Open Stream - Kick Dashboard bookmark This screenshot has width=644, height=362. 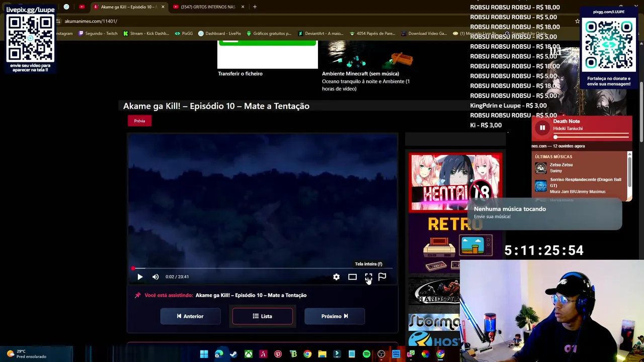(x=146, y=33)
